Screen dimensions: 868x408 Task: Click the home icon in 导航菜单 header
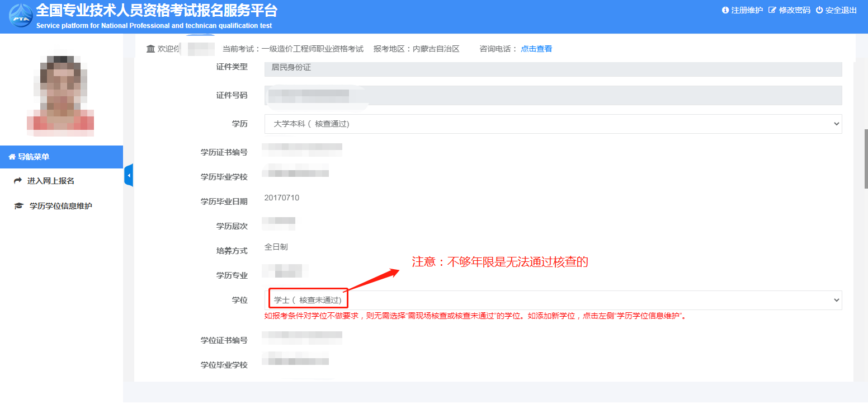click(x=12, y=157)
